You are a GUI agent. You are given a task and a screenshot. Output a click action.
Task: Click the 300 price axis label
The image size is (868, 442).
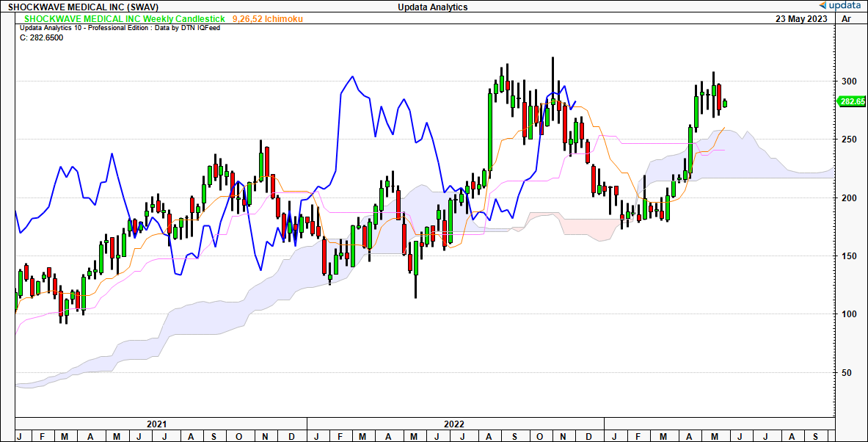[x=849, y=81]
